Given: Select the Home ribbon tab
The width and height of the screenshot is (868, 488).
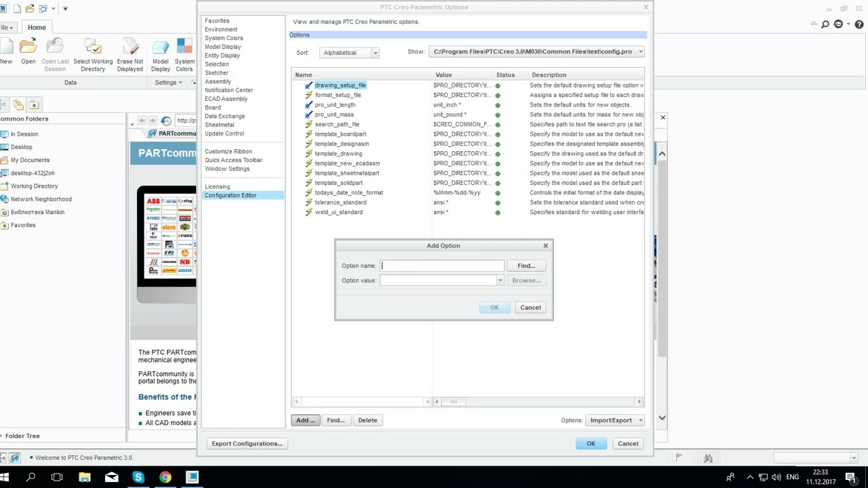Looking at the screenshot, I should (37, 27).
